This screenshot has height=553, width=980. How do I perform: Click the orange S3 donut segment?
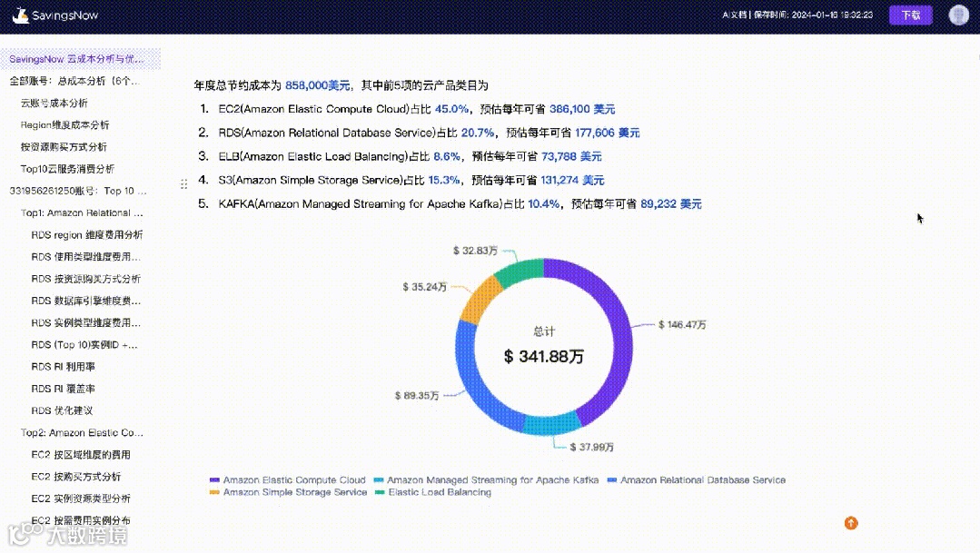point(480,300)
